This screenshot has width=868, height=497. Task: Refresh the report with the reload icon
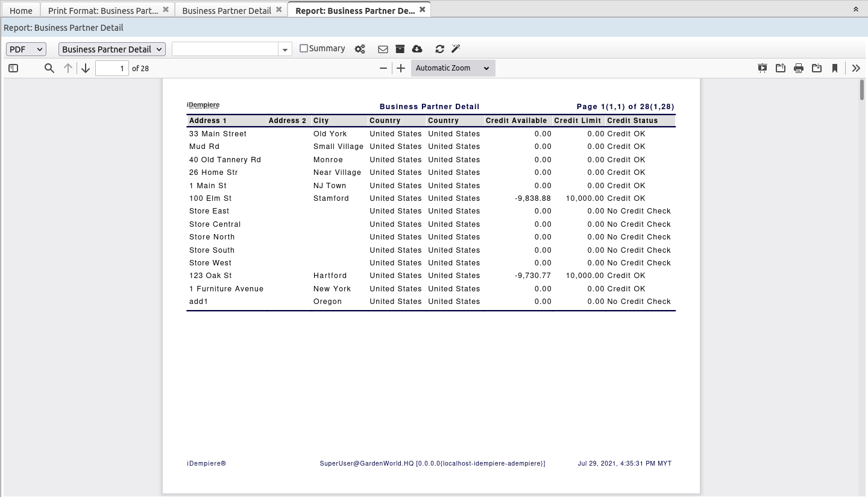point(439,49)
